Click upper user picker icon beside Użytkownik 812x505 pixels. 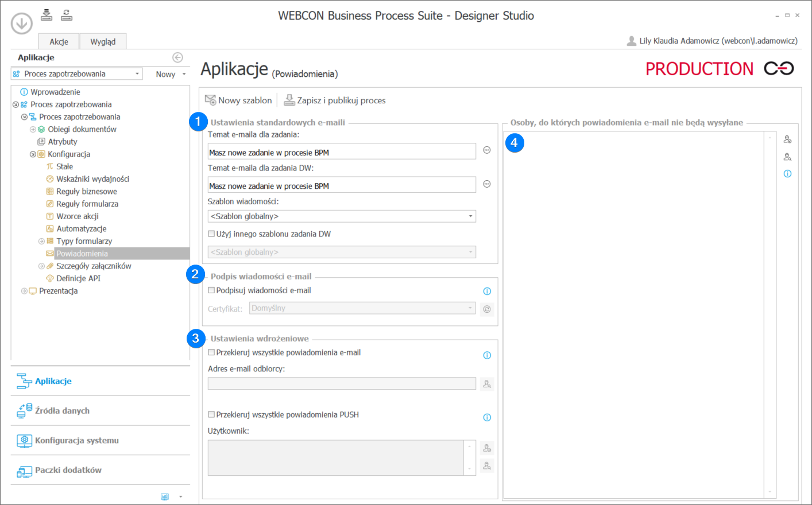click(487, 448)
